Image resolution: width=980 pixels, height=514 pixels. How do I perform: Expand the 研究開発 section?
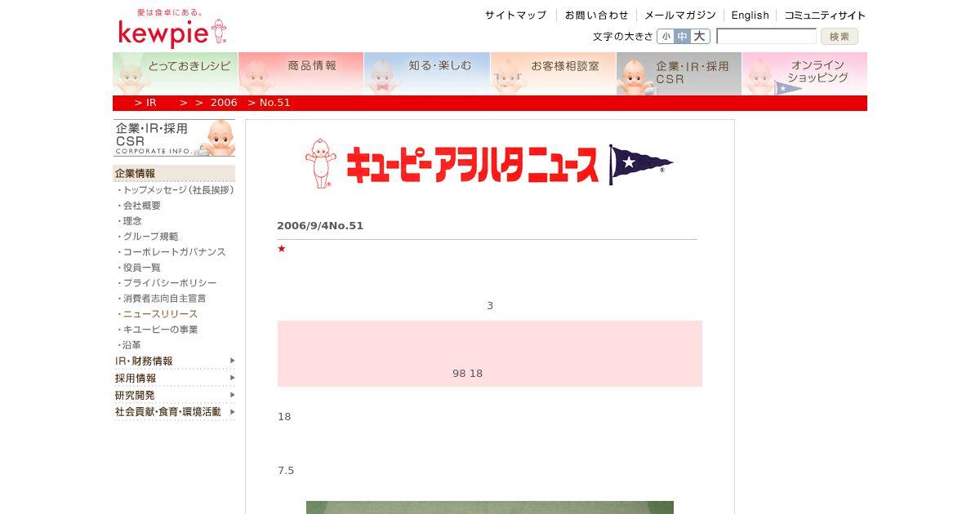pos(175,395)
